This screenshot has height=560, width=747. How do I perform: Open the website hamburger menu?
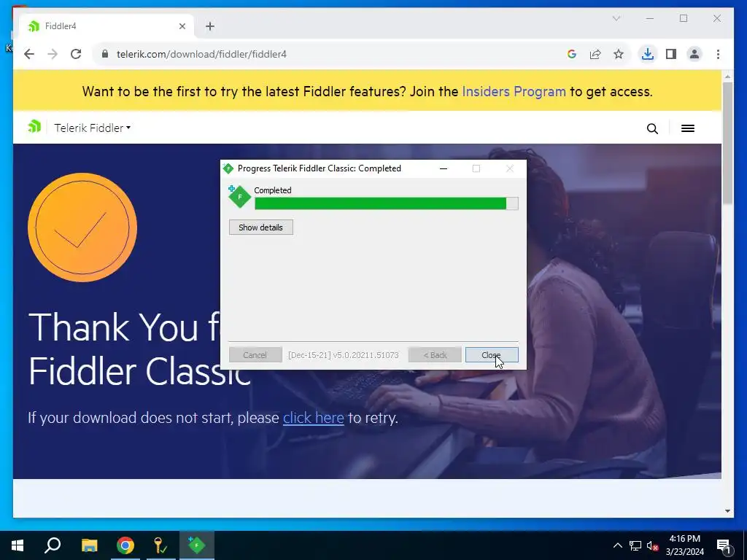point(687,128)
